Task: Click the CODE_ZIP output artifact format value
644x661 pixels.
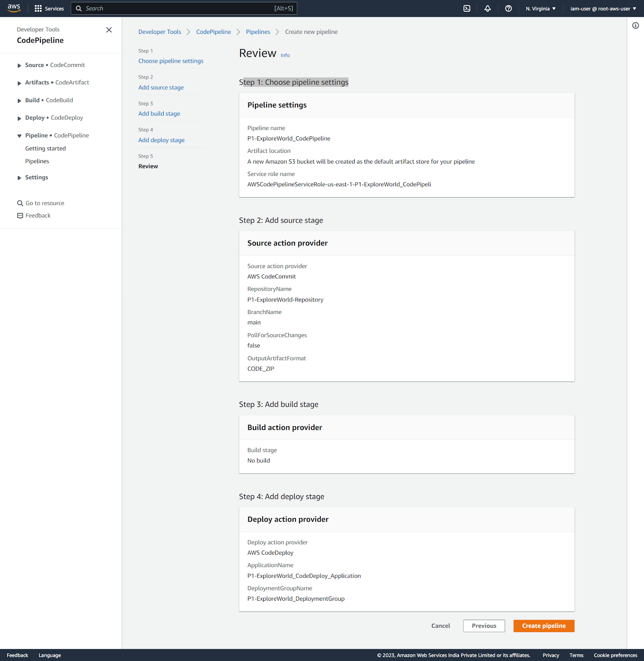Action: [x=261, y=369]
